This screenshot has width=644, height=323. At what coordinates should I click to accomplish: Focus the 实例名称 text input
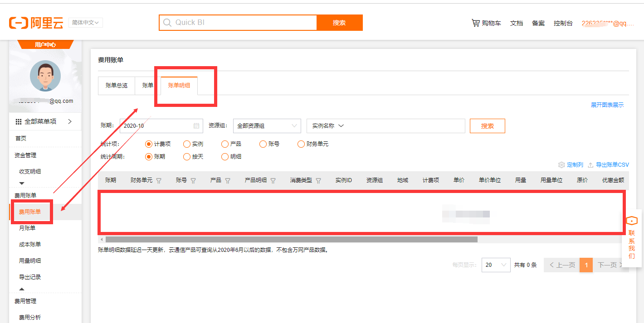point(406,126)
